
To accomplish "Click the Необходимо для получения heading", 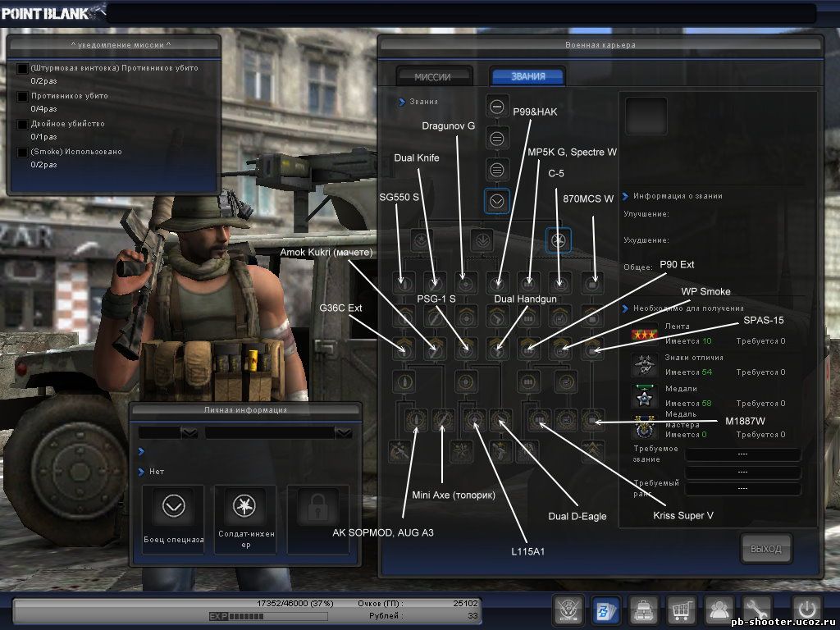I will pos(688,308).
